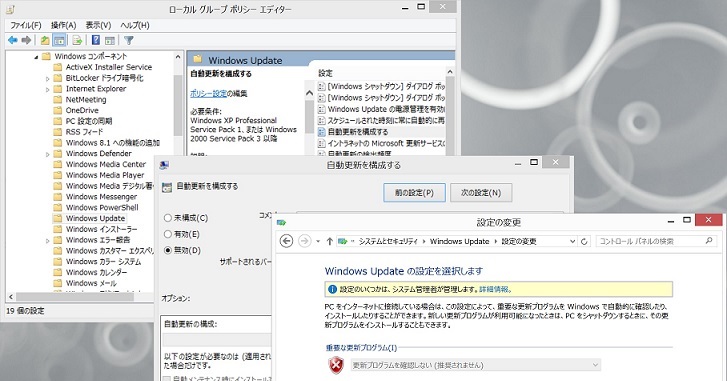Open the ポリシー設定 link
The image size is (727, 381).
pyautogui.click(x=209, y=94)
